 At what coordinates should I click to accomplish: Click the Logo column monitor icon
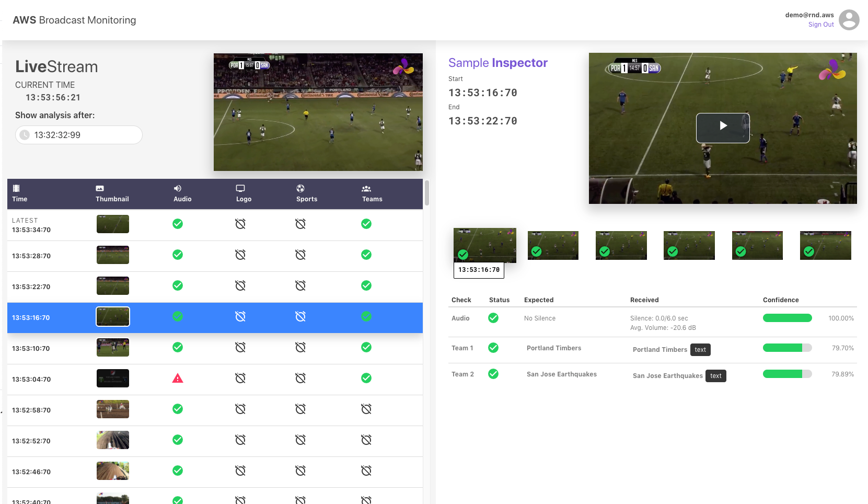(x=240, y=188)
